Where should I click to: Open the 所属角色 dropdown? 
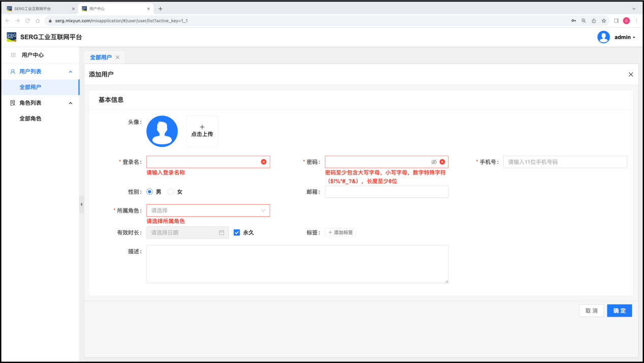(x=208, y=210)
